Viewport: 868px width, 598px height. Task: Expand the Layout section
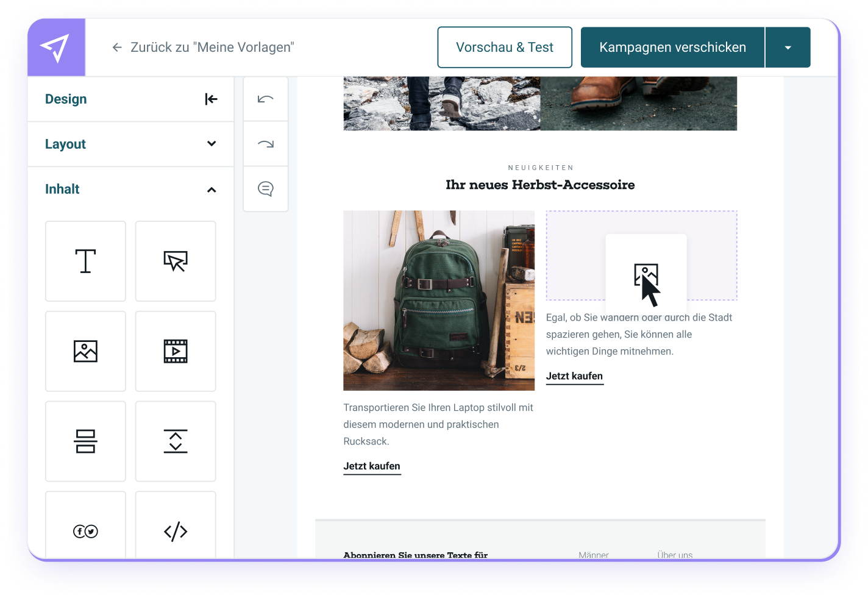coord(212,144)
